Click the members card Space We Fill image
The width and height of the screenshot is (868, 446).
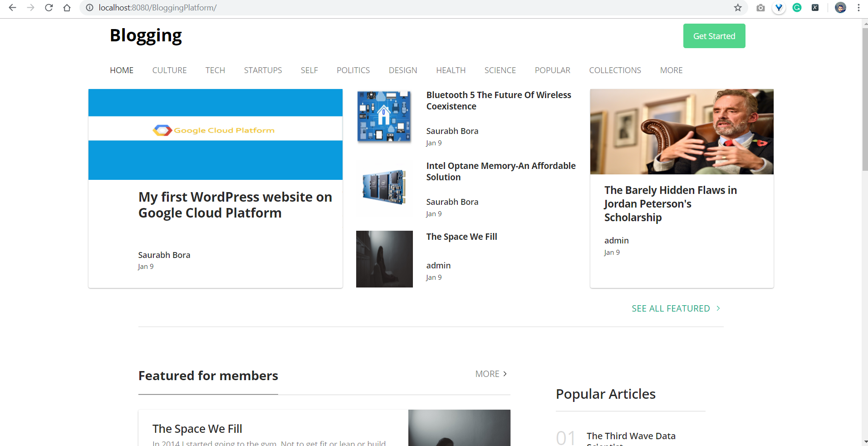click(459, 428)
